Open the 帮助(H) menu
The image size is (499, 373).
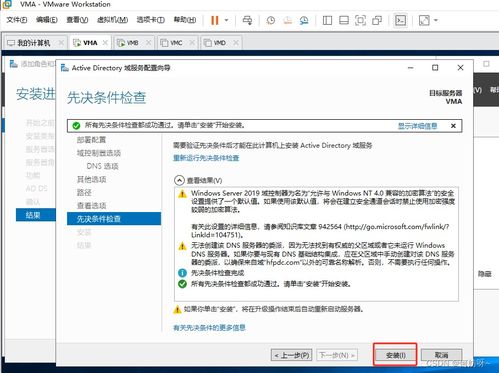click(185, 20)
